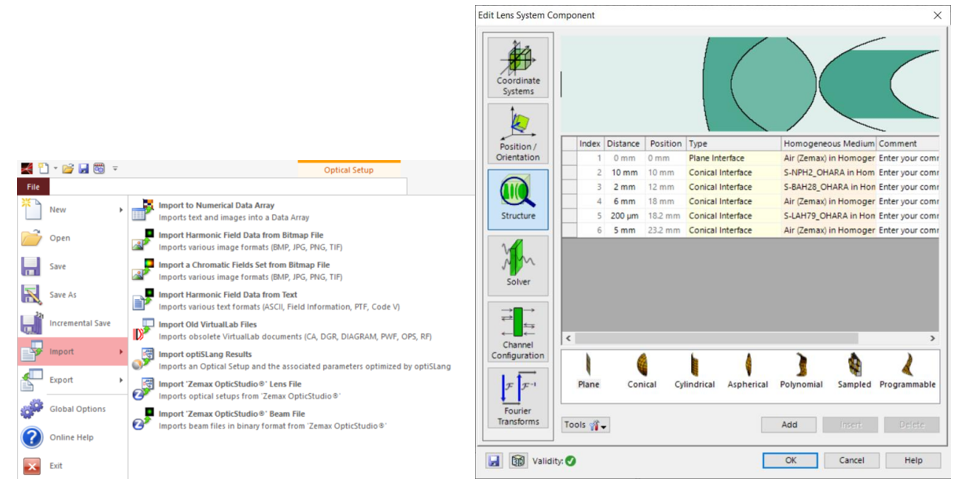
Task: Click the Plane Interface type cell
Action: tap(733, 158)
